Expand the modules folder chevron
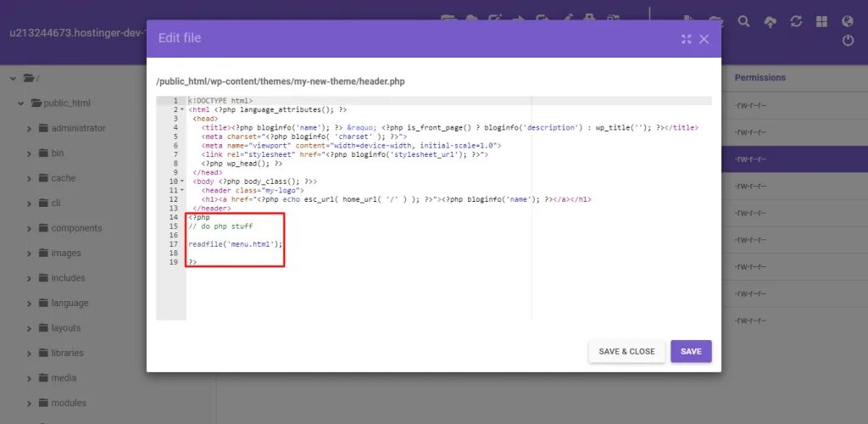The width and height of the screenshot is (868, 424). [x=29, y=404]
